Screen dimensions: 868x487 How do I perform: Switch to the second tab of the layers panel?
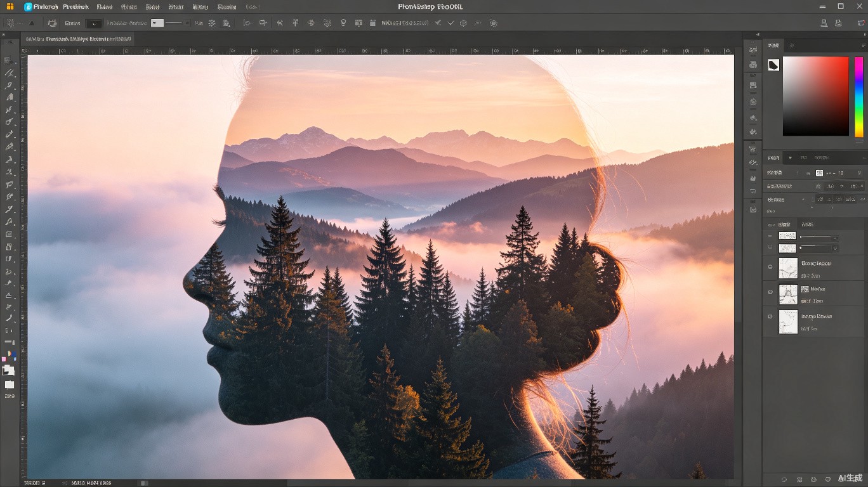point(807,224)
